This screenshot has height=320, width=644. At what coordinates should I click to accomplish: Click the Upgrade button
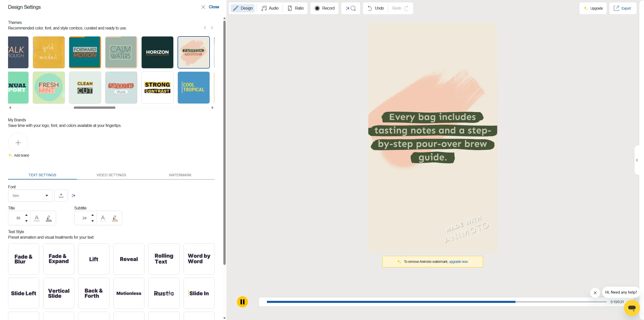[x=593, y=8]
